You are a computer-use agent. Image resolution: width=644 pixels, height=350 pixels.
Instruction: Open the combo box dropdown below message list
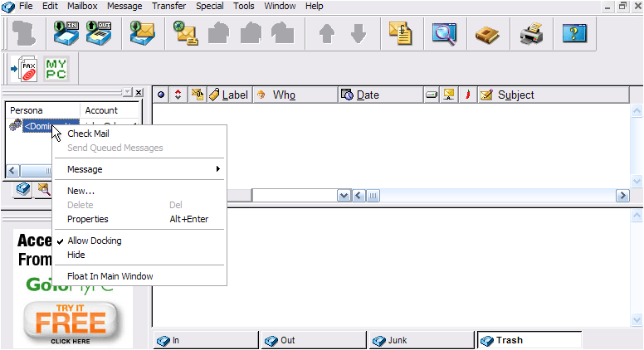[x=344, y=196]
